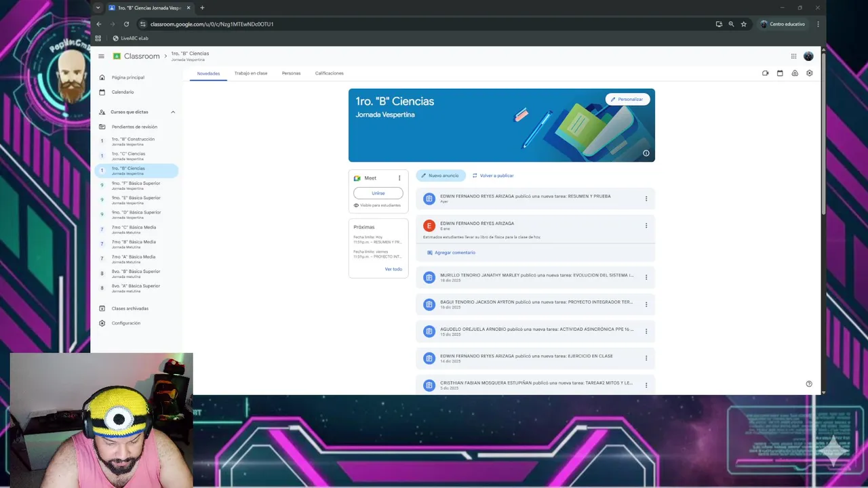Open the Meet video link icon in class toolbar
This screenshot has height=488, width=868.
click(765, 73)
